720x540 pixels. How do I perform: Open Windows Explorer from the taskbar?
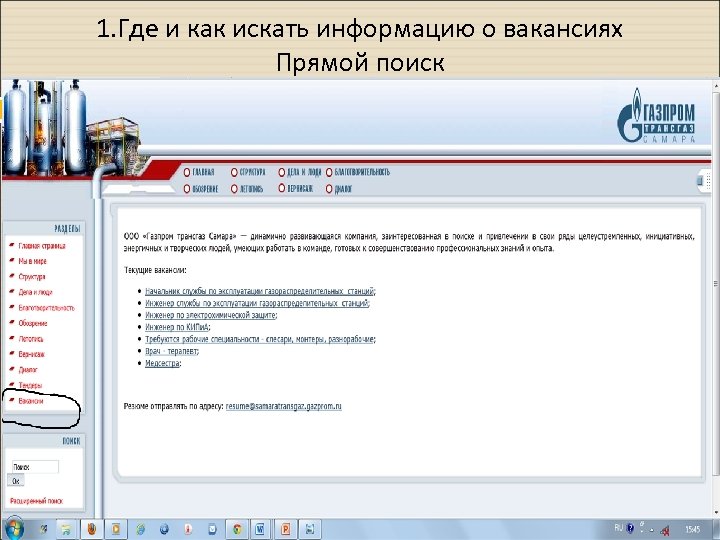tap(67, 529)
